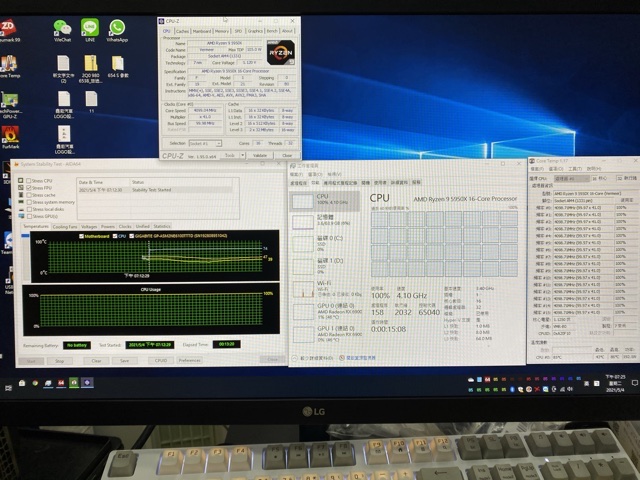Click the Ryzen logo in CPU-Z

(280, 52)
